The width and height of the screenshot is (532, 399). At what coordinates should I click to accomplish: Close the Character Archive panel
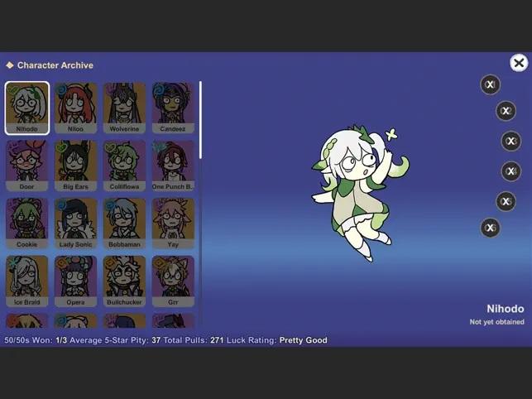coord(519,63)
